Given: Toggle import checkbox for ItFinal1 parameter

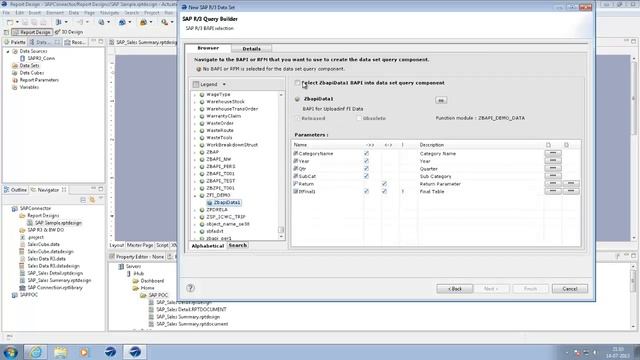Looking at the screenshot, I should [x=366, y=191].
